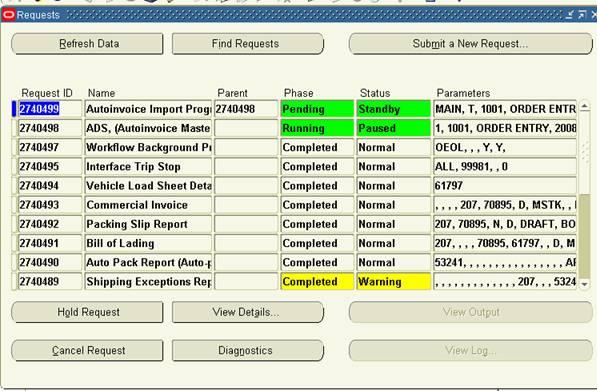Click Hold Request button

(x=87, y=312)
